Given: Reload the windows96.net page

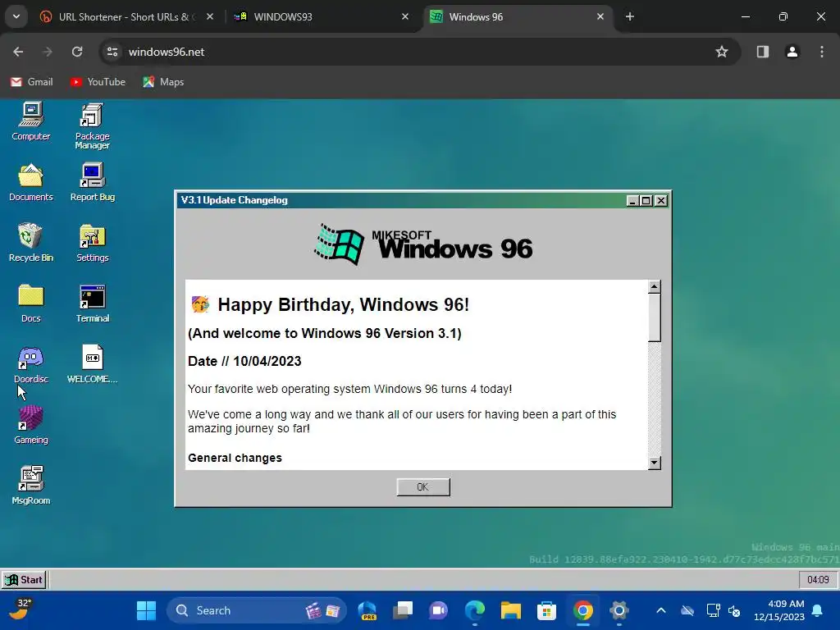Looking at the screenshot, I should tap(77, 52).
